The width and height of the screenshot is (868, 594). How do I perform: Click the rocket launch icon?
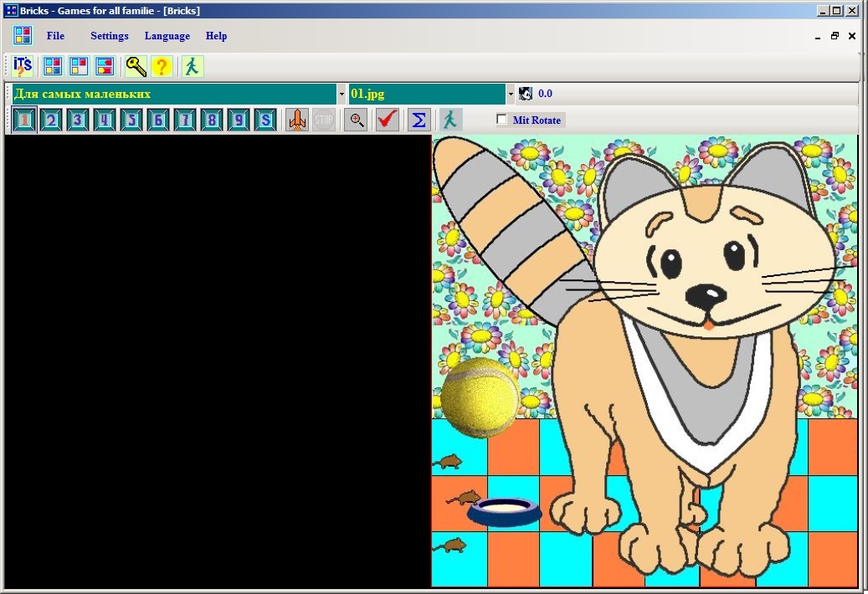297,120
